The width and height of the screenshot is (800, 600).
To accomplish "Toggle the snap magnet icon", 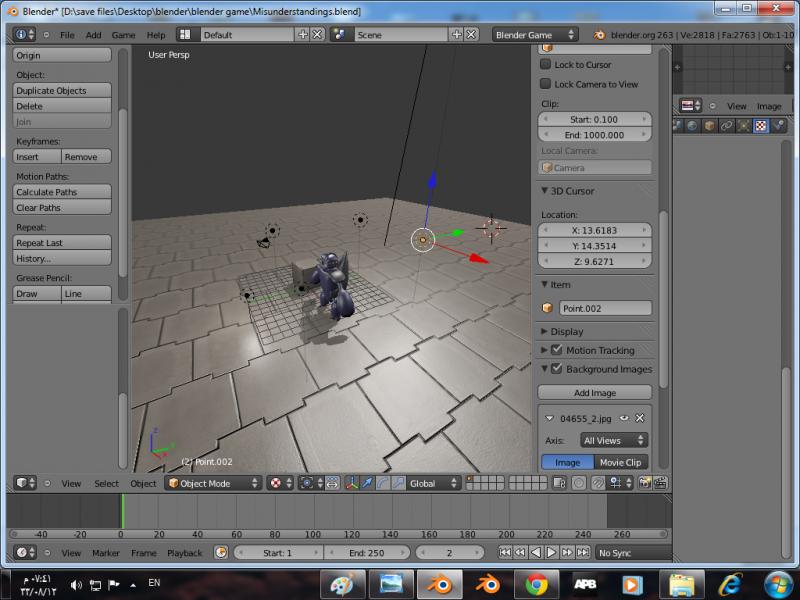I will tap(598, 483).
